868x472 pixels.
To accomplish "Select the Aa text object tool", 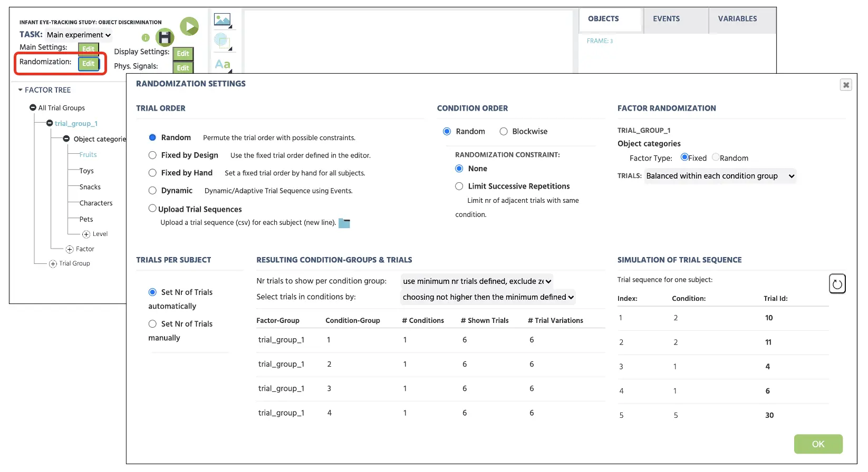I will (x=223, y=64).
